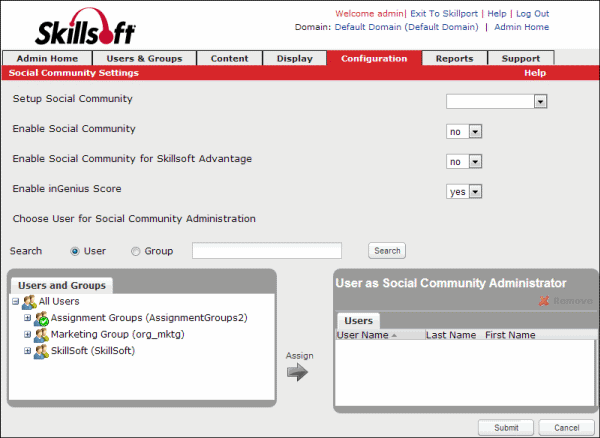
Task: Open Help in the red settings bar
Action: (x=535, y=73)
